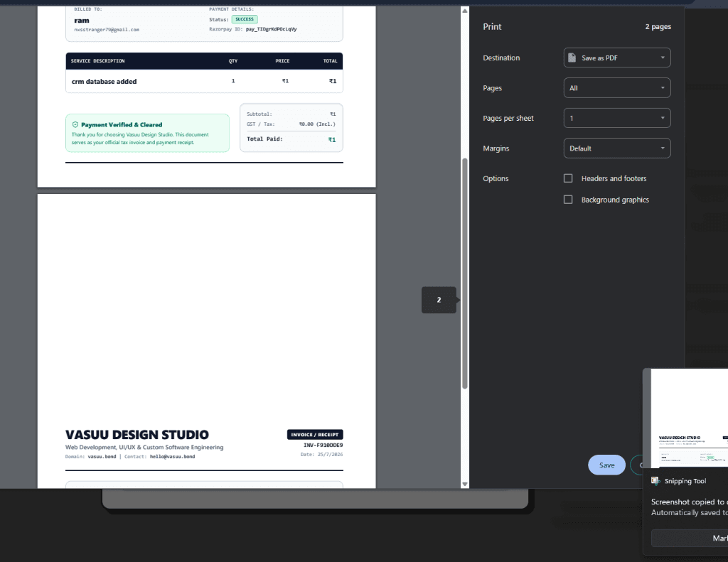Enable Headers and footers checkbox
The image size is (728, 562).
click(568, 178)
